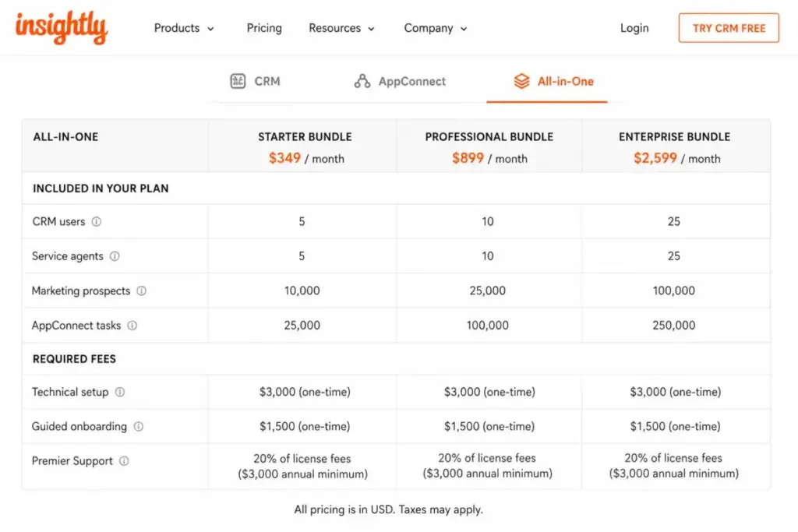Click the info icon beside Service agents
Screen dimensions: 798x532
(115, 255)
